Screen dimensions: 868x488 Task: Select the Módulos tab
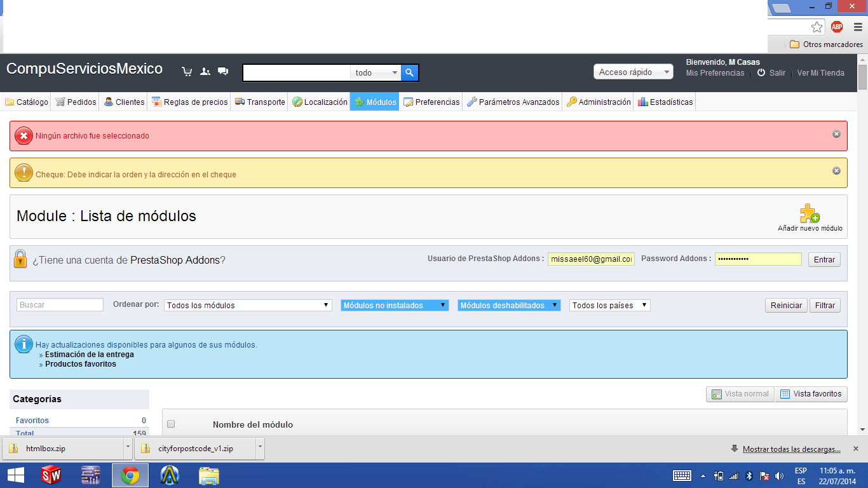tap(375, 102)
